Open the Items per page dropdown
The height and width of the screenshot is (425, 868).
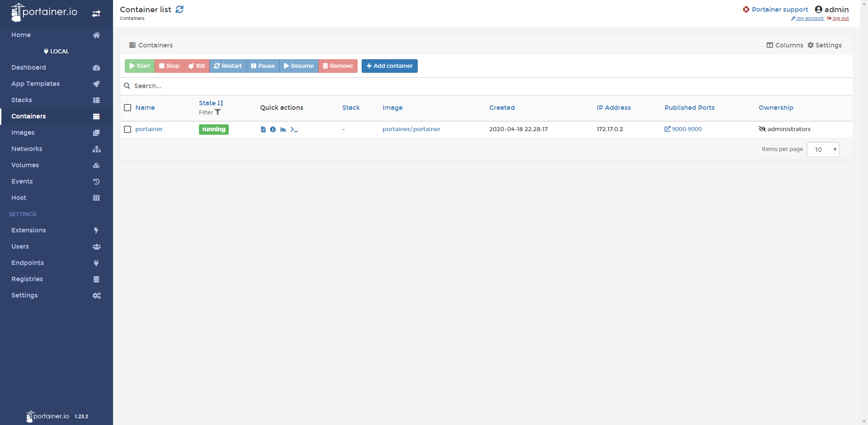tap(823, 150)
